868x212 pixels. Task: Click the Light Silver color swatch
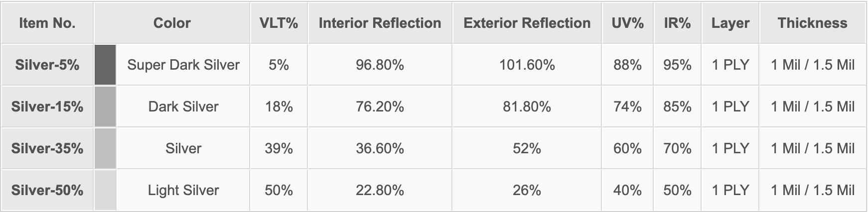click(105, 190)
